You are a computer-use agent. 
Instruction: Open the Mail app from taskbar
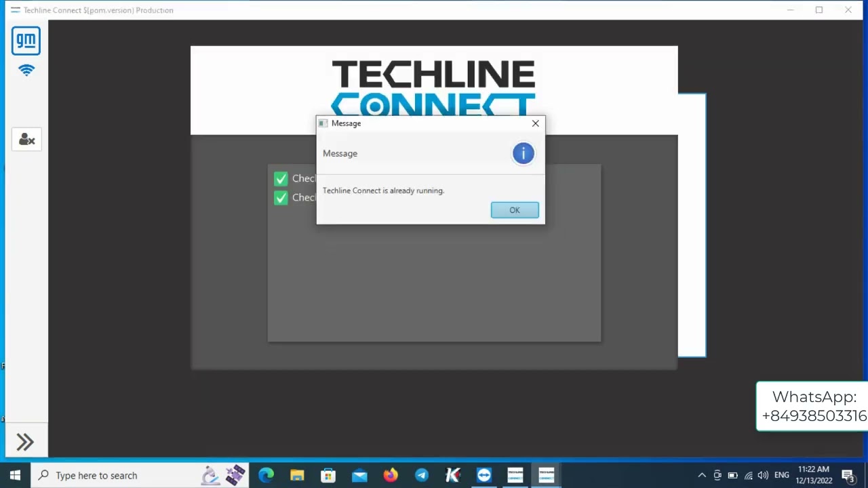(359, 476)
